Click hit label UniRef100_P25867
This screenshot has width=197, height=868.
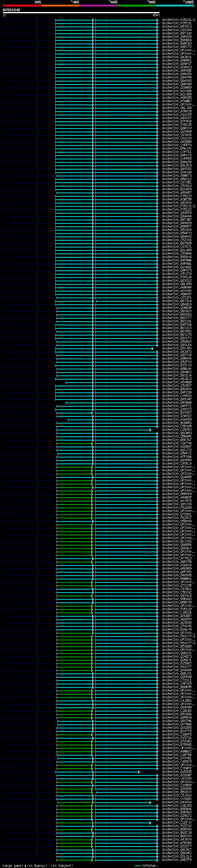pyautogui.click(x=177, y=664)
